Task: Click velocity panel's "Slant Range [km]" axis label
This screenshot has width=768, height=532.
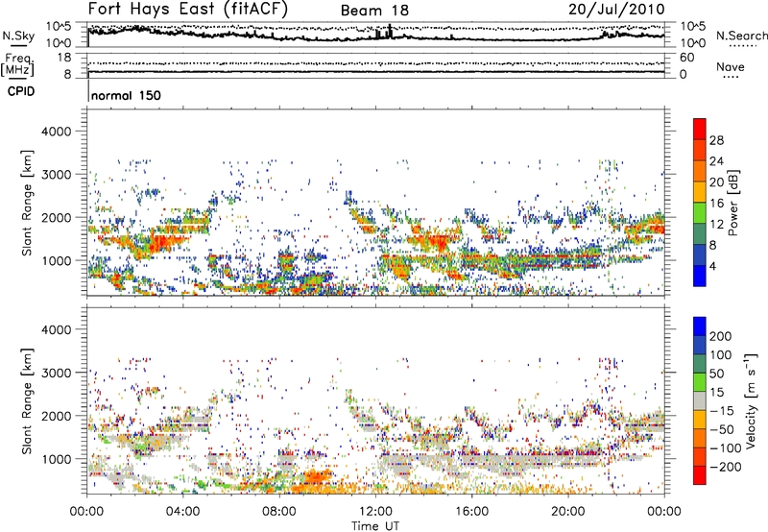Action: click(27, 400)
